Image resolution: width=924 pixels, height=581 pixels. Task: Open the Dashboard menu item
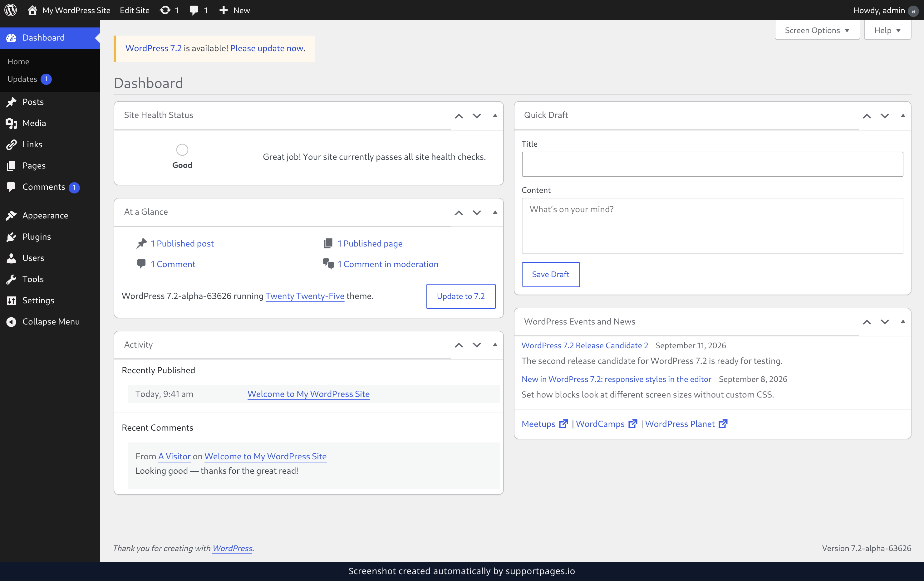50,37
